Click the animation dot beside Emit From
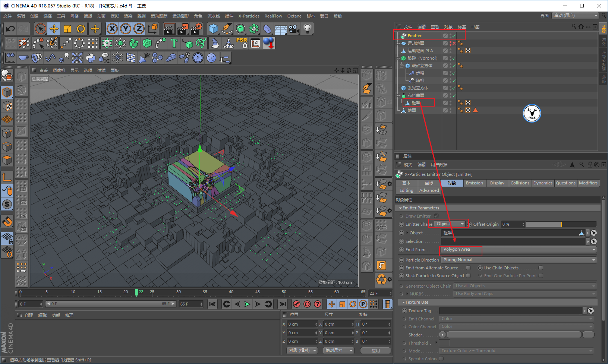The image size is (608, 364). point(401,250)
